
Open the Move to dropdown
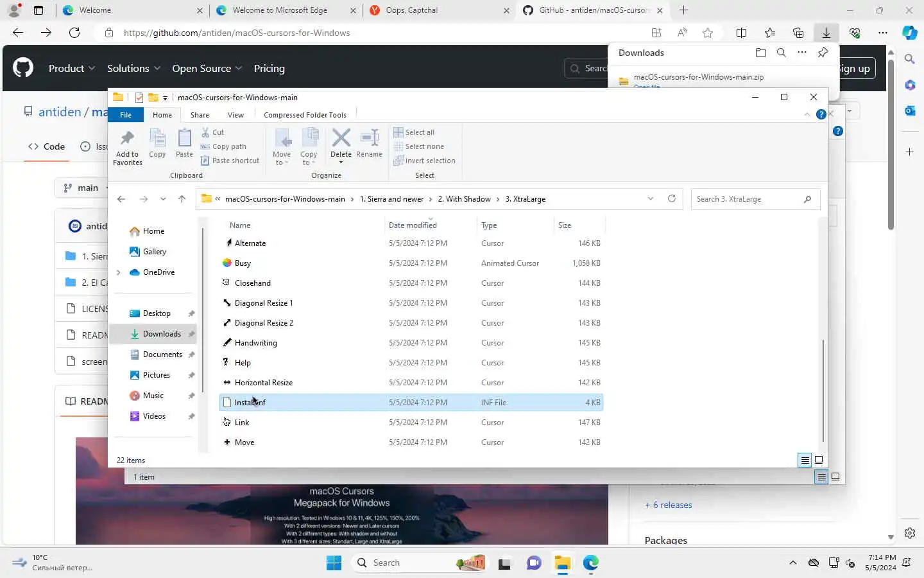click(282, 147)
